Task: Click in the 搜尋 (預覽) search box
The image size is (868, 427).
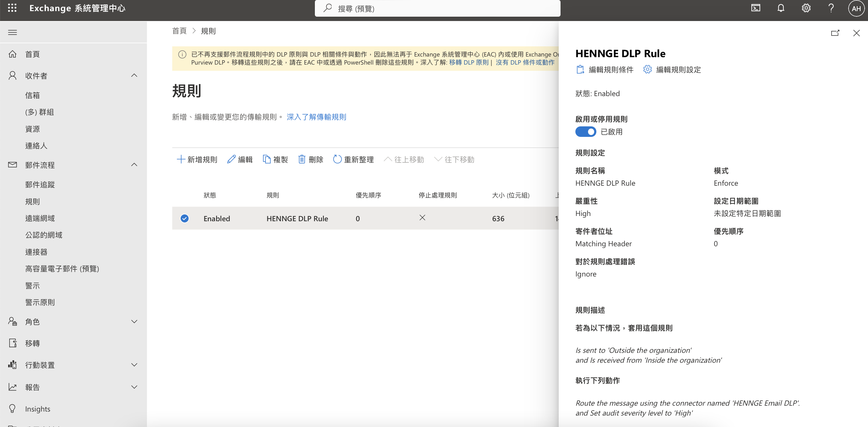Action: (437, 8)
